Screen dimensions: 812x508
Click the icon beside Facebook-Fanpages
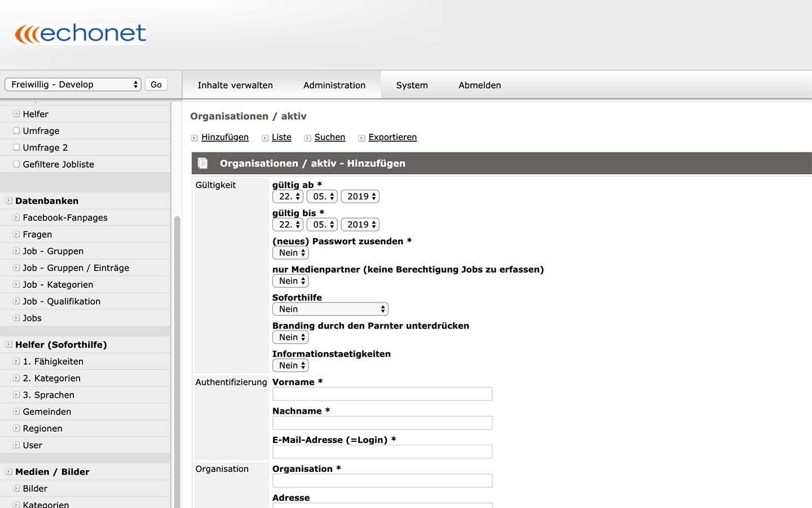coord(16,218)
